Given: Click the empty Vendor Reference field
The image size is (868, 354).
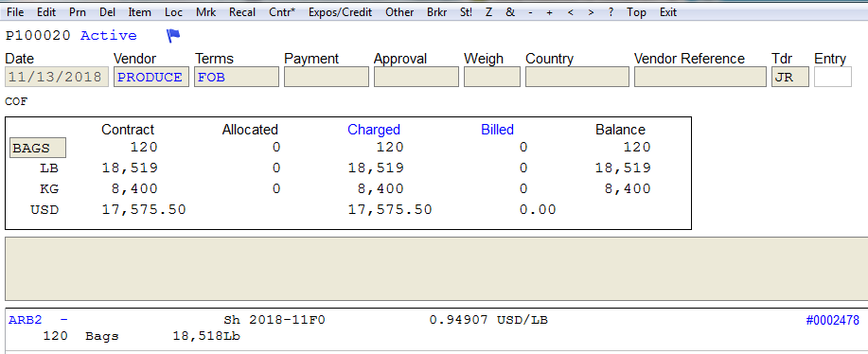Looking at the screenshot, I should tap(700, 77).
